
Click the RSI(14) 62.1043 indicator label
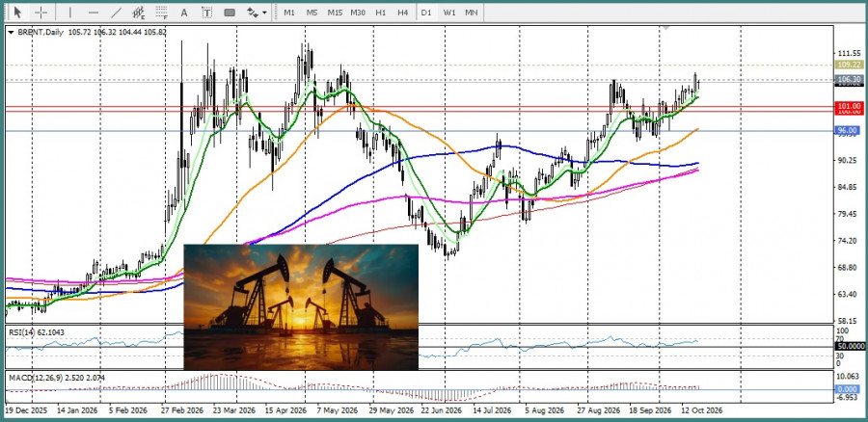tap(36, 331)
